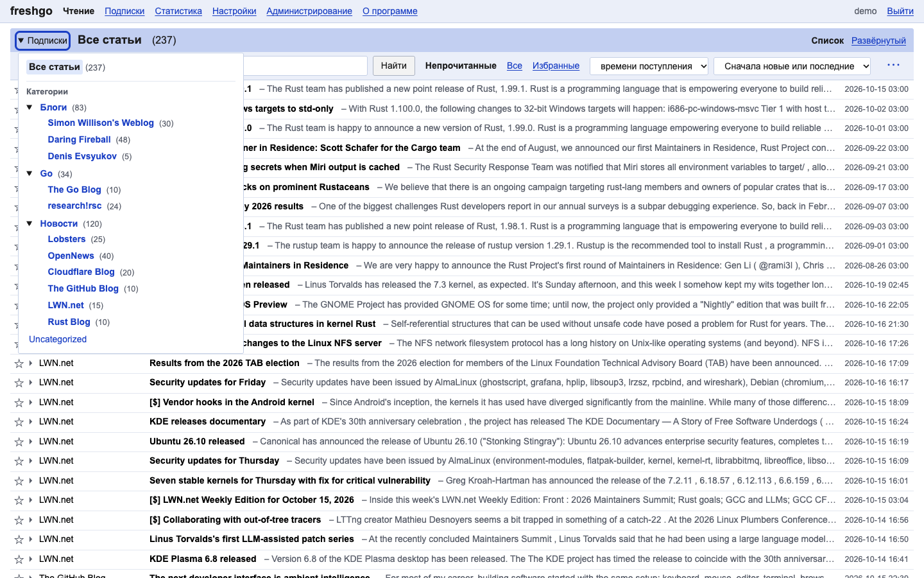
Task: Toggle favorite on "Collaborating with out-of-tree tracers"
Action: 19,520
